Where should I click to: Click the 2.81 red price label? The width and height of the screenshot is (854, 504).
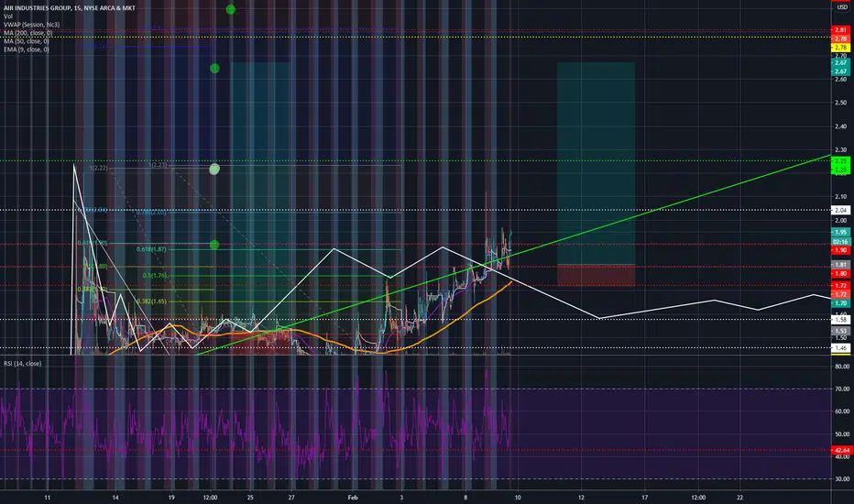841,30
